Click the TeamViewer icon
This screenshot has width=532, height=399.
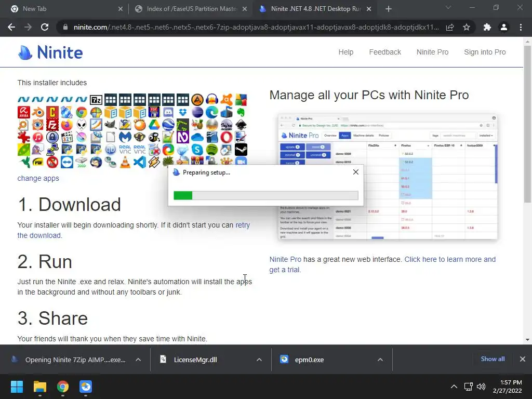click(x=67, y=162)
